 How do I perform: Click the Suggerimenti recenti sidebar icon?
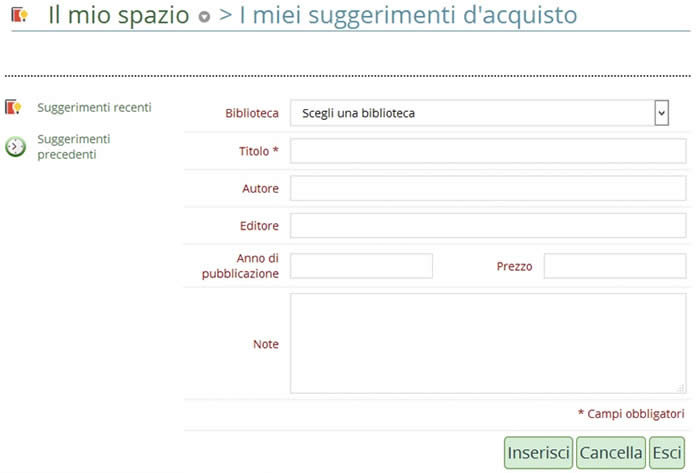pyautogui.click(x=14, y=107)
